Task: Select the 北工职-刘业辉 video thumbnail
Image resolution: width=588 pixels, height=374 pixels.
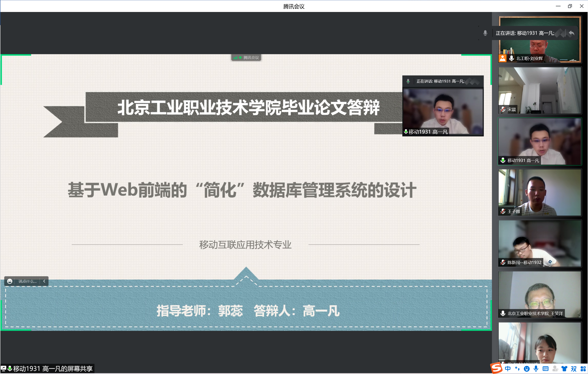Action: 540,39
